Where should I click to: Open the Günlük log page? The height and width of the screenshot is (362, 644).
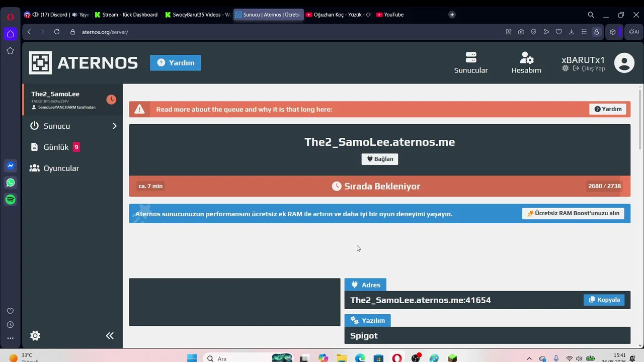click(x=72, y=147)
